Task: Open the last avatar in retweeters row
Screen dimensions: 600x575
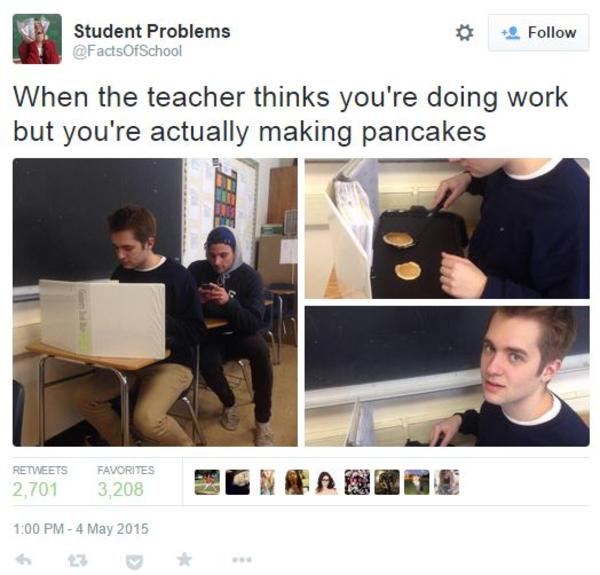Action: (x=446, y=482)
